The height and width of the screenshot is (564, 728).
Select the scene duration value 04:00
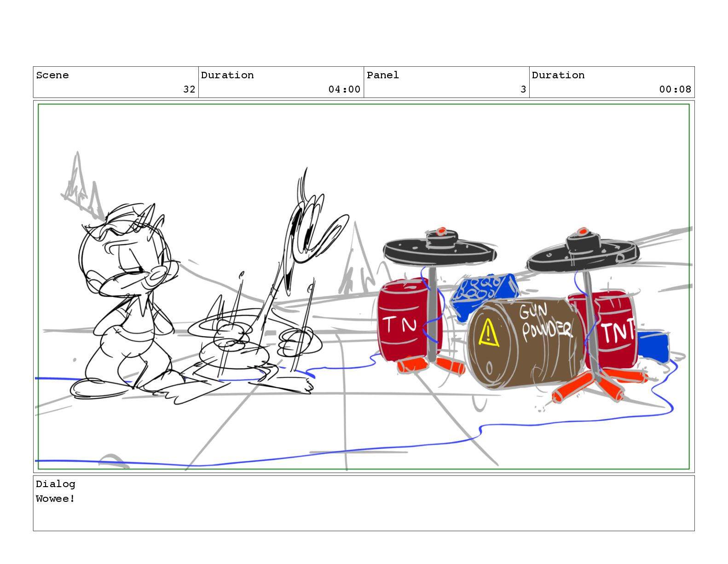pos(344,89)
